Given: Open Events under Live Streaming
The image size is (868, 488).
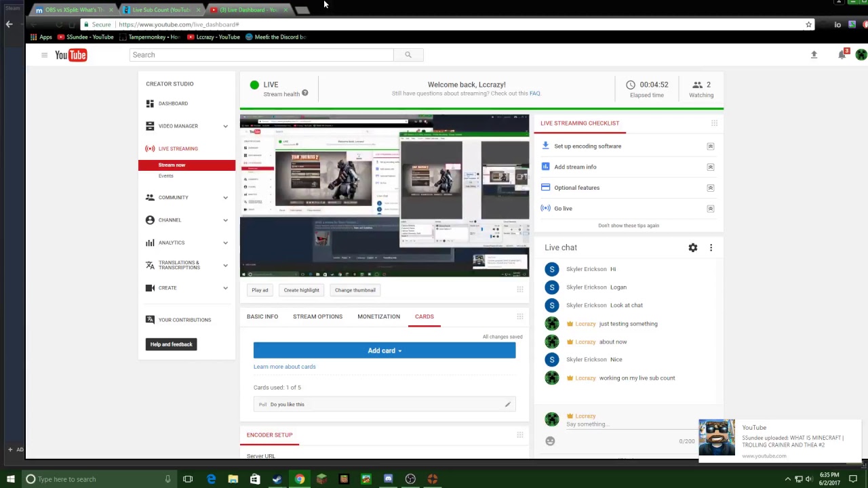Looking at the screenshot, I should click(x=166, y=176).
